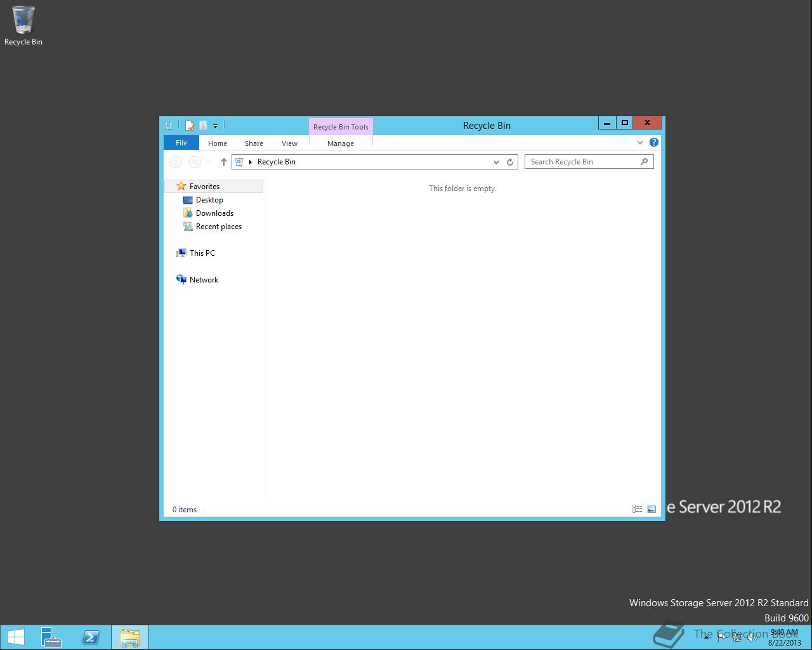Click the Recycle Bin system icon in title bar
The height and width of the screenshot is (650, 812).
169,126
